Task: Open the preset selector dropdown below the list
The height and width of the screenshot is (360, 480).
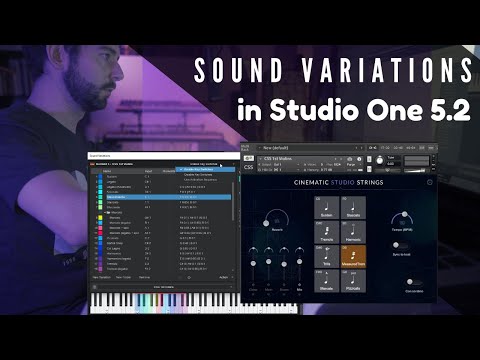Action: pos(164,287)
